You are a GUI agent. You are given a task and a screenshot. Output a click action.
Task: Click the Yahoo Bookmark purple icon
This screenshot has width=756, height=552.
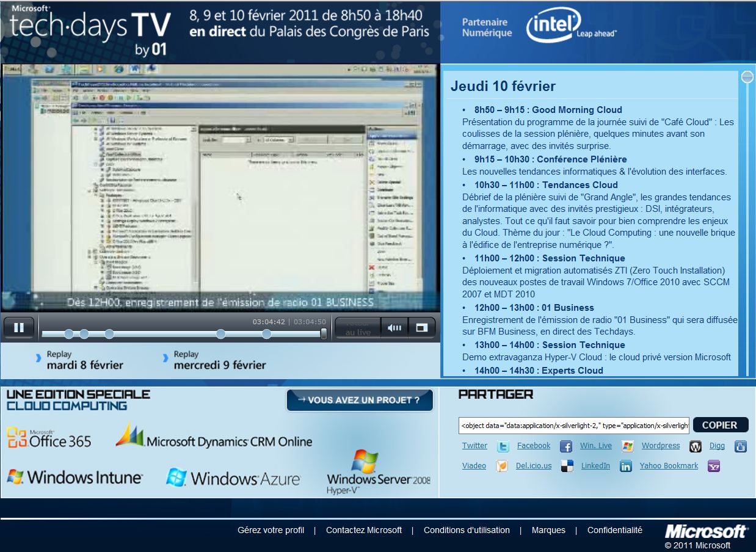[x=713, y=467]
